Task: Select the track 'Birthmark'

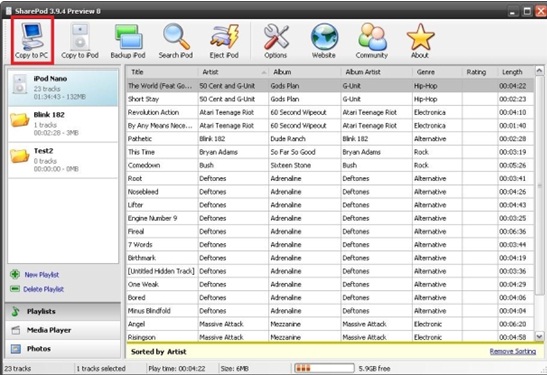Action: coord(330,258)
